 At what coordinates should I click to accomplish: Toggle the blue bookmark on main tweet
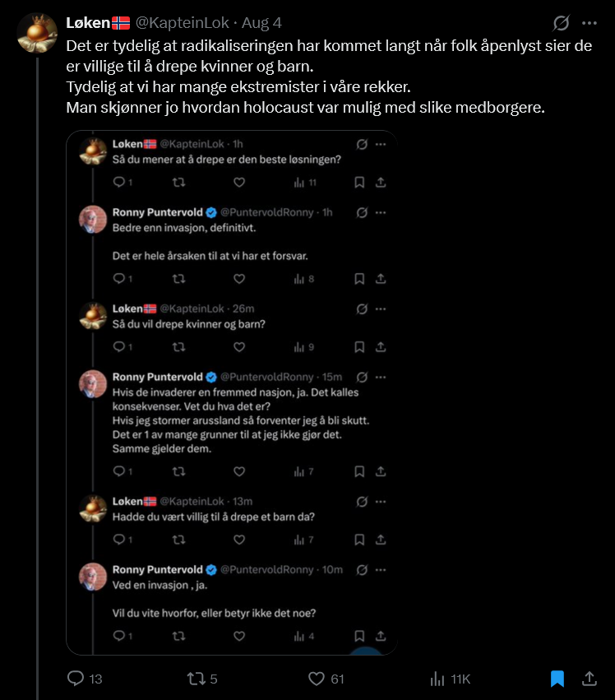click(557, 679)
